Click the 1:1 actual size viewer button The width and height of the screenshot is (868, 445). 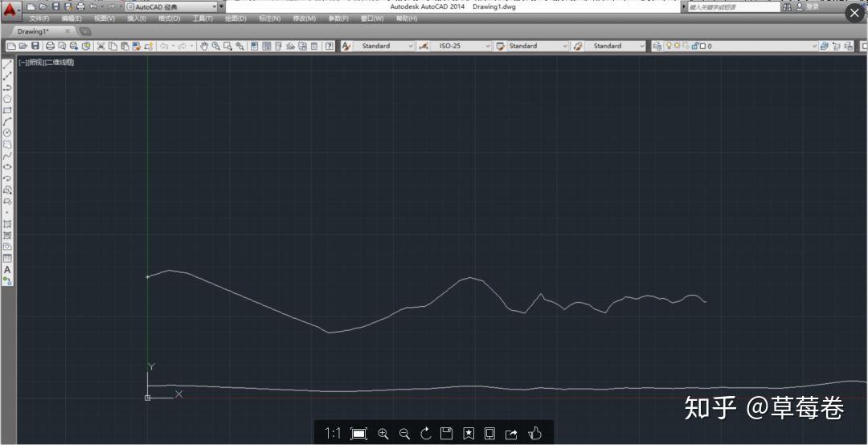coord(332,434)
